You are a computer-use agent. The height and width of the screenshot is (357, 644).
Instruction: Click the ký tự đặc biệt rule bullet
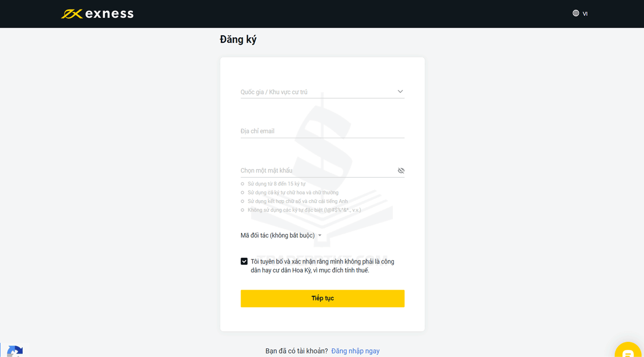[x=243, y=210]
